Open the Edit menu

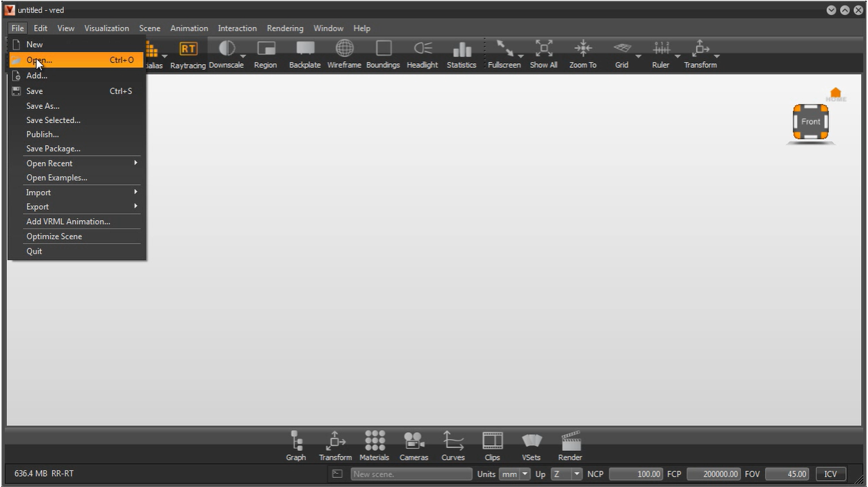[40, 28]
